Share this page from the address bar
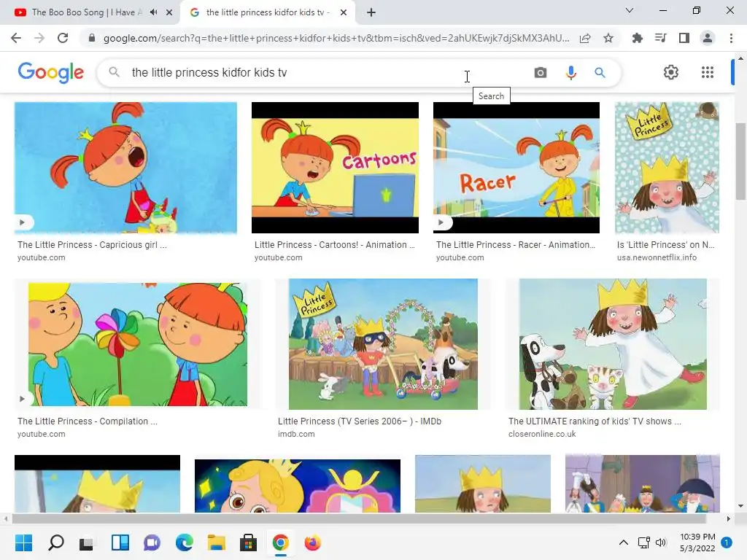Image resolution: width=747 pixels, height=560 pixels. [x=585, y=38]
